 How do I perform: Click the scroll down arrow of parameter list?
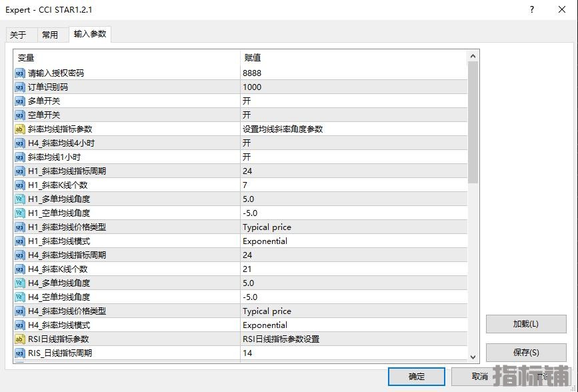tap(473, 357)
